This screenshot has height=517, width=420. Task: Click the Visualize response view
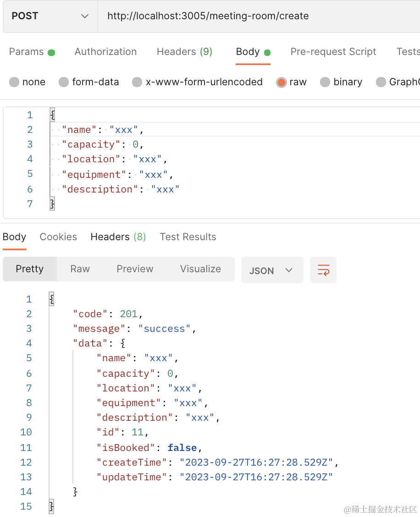[x=200, y=269]
